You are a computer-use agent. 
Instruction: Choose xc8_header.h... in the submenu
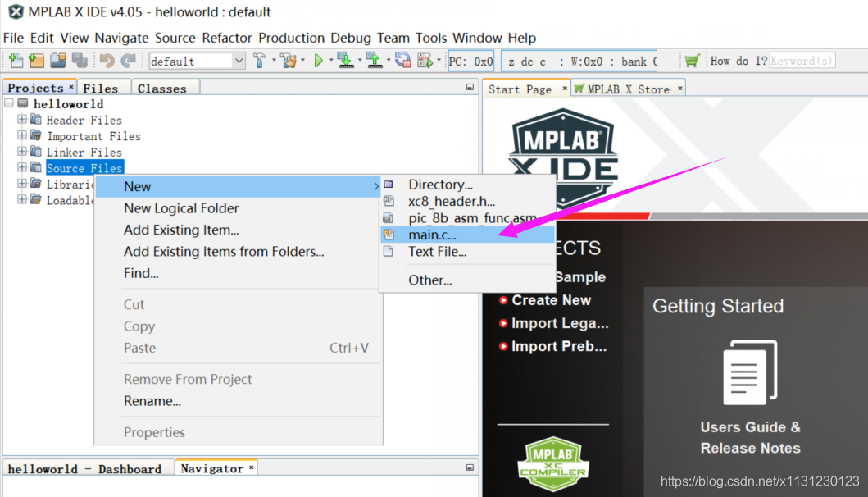pos(468,201)
